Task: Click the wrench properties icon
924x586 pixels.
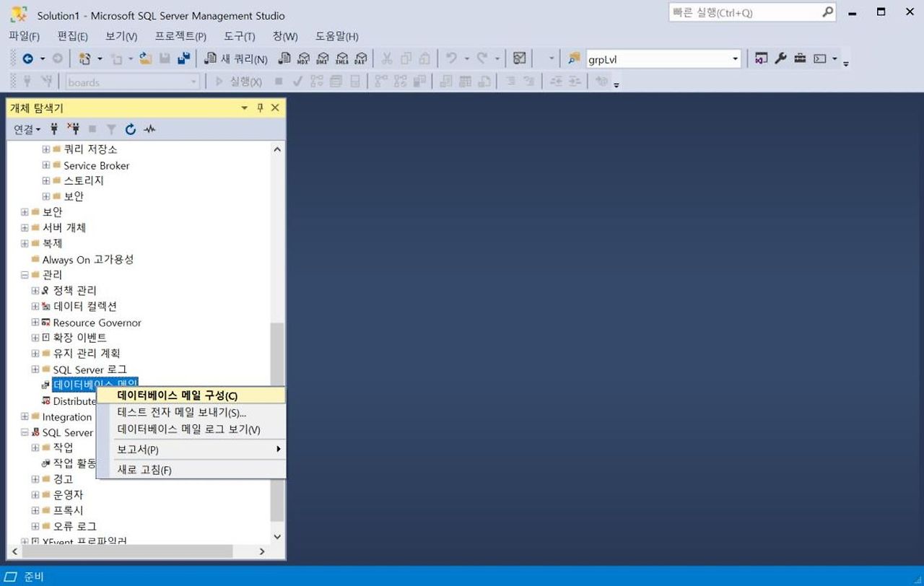Action: (780, 59)
